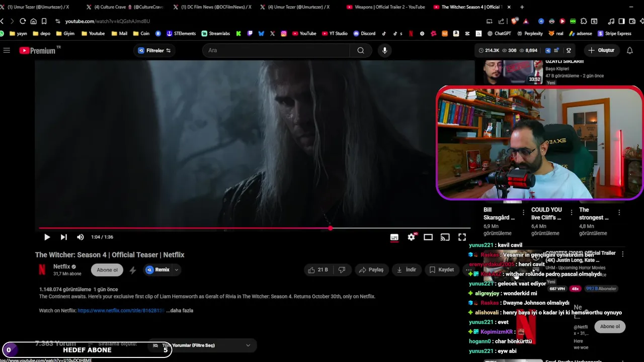Mute the video volume
644x362 pixels.
[x=80, y=237]
